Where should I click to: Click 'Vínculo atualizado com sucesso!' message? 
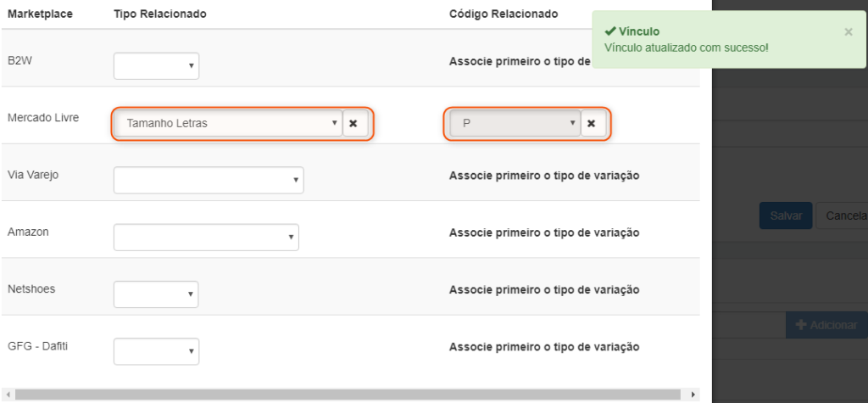[x=687, y=48]
